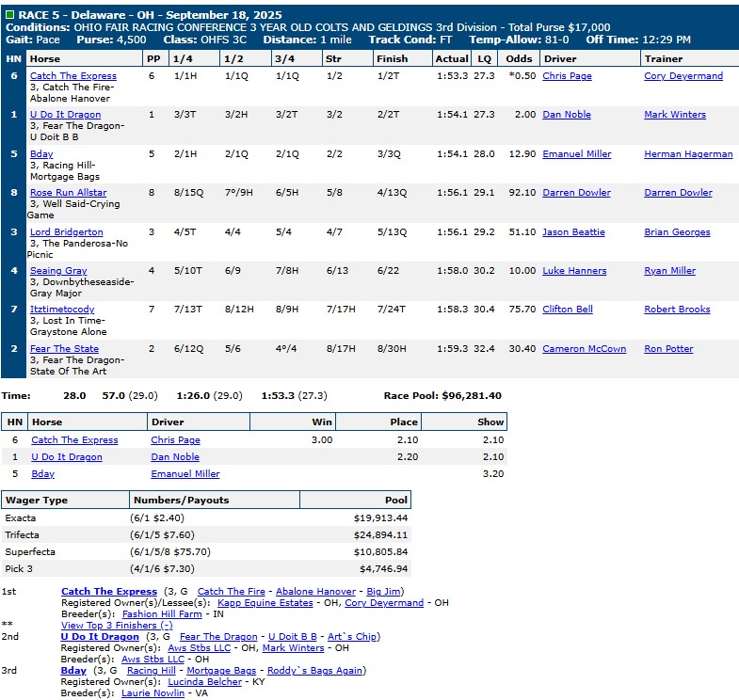
Task: View the Fear The State horse profile
Action: [64, 349]
